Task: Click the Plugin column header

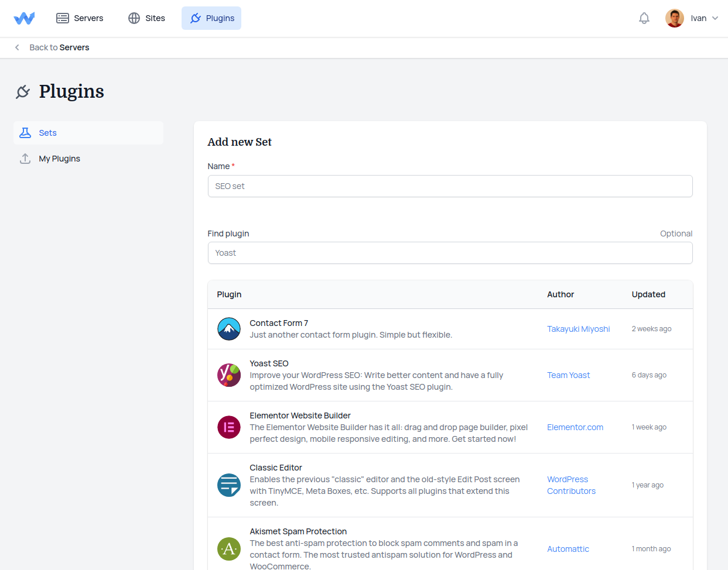Action: pyautogui.click(x=229, y=294)
